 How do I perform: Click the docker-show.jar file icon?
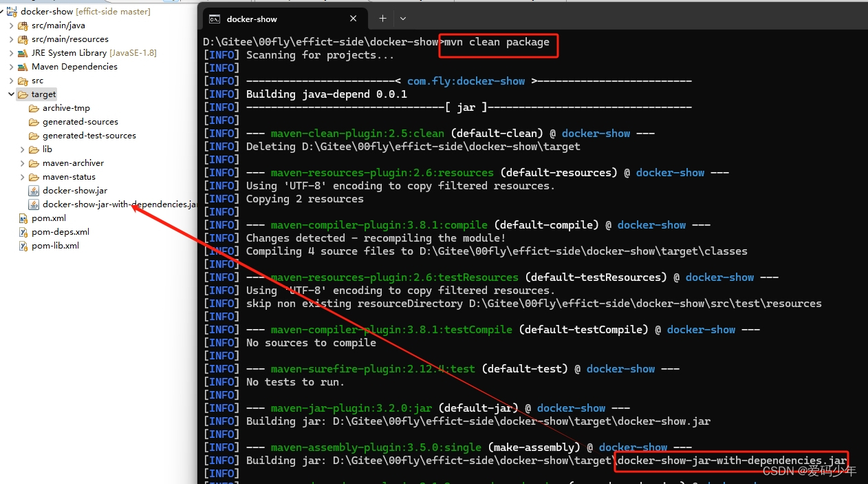point(34,191)
